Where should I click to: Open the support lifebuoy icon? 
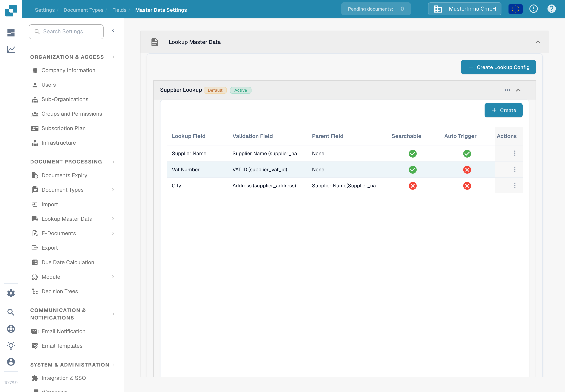click(11, 329)
